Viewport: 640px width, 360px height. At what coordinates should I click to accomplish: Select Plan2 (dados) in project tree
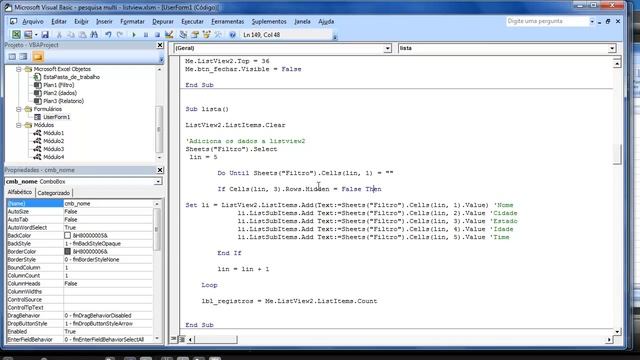[60, 93]
